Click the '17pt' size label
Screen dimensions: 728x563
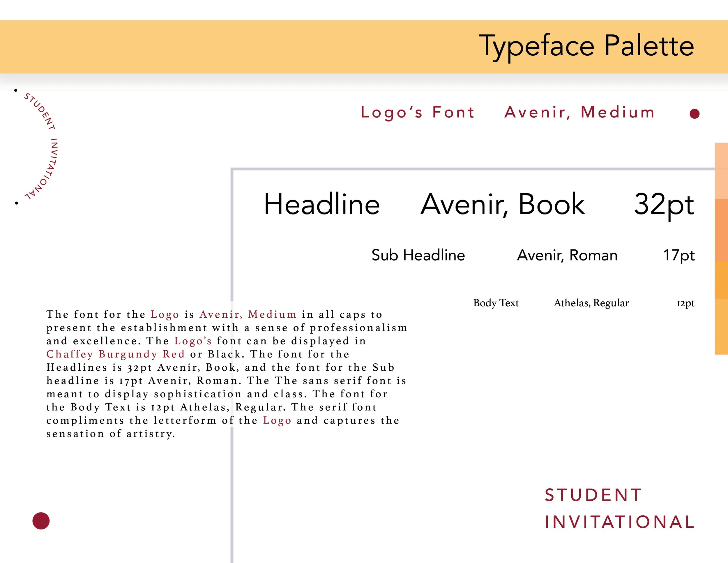tap(679, 256)
